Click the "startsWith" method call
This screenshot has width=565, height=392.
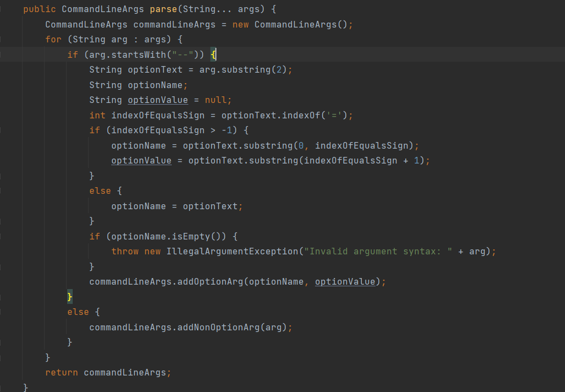(x=138, y=55)
